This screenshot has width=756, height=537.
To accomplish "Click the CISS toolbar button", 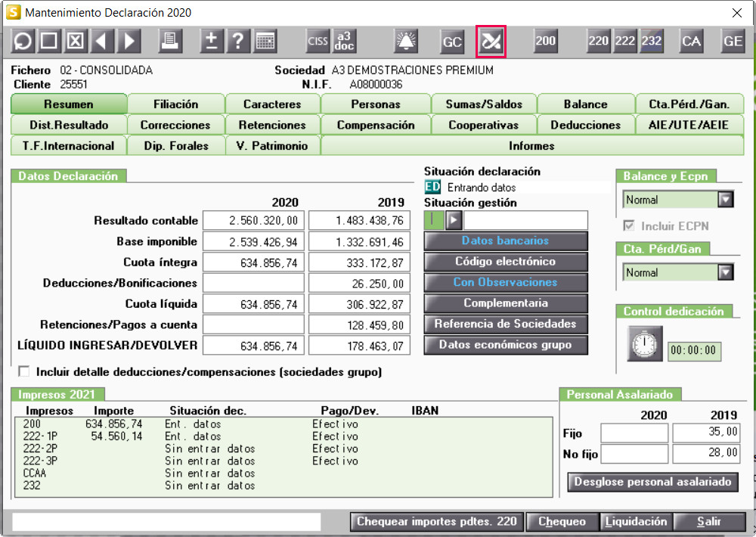I will click(318, 42).
